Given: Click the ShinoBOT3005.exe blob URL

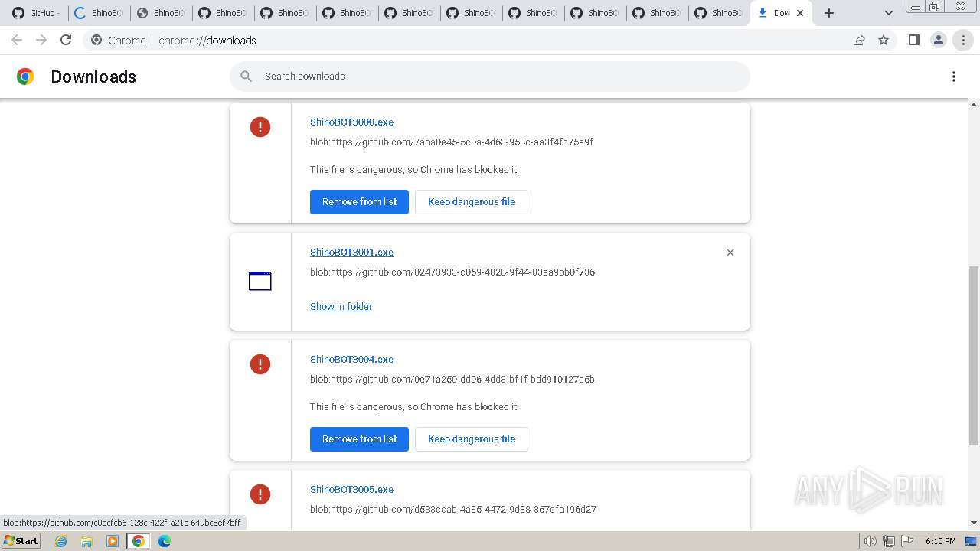Looking at the screenshot, I should click(453, 509).
